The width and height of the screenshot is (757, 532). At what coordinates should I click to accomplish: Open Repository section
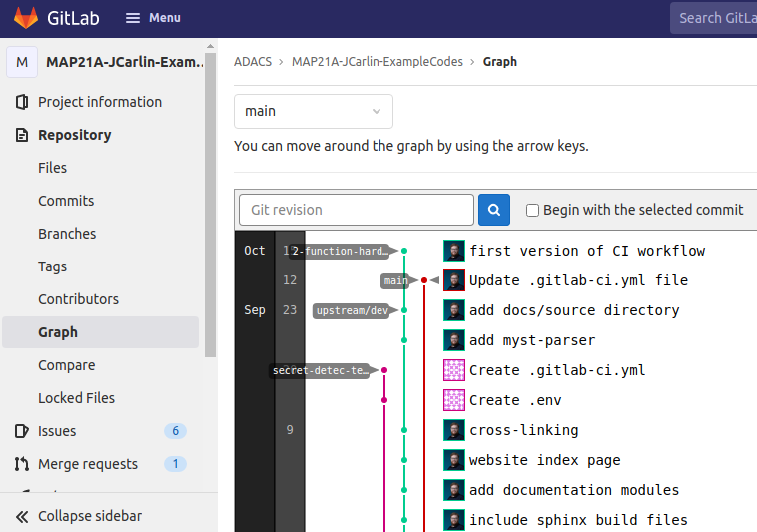(74, 135)
